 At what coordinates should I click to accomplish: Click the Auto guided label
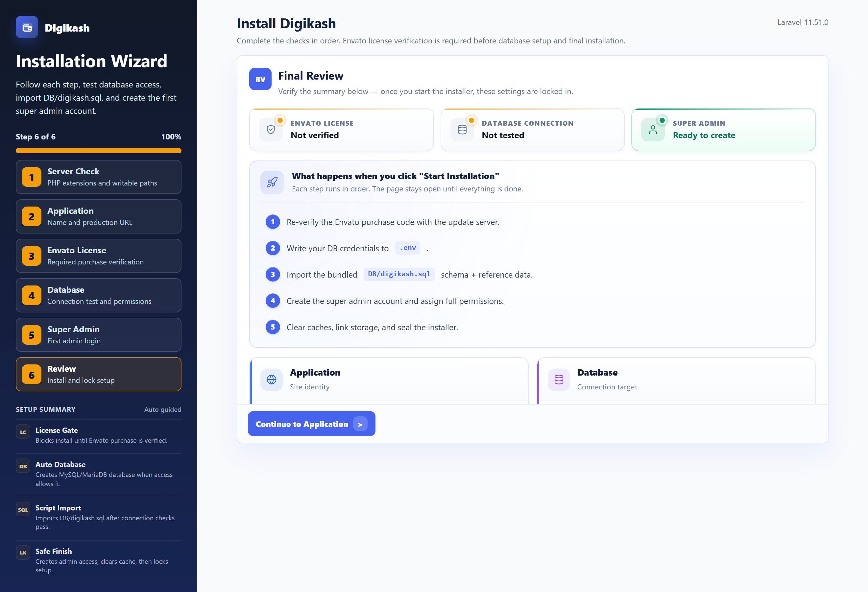point(162,409)
